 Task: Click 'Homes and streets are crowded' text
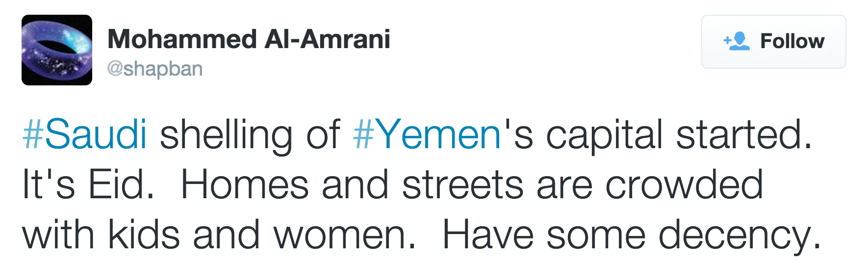point(472,185)
